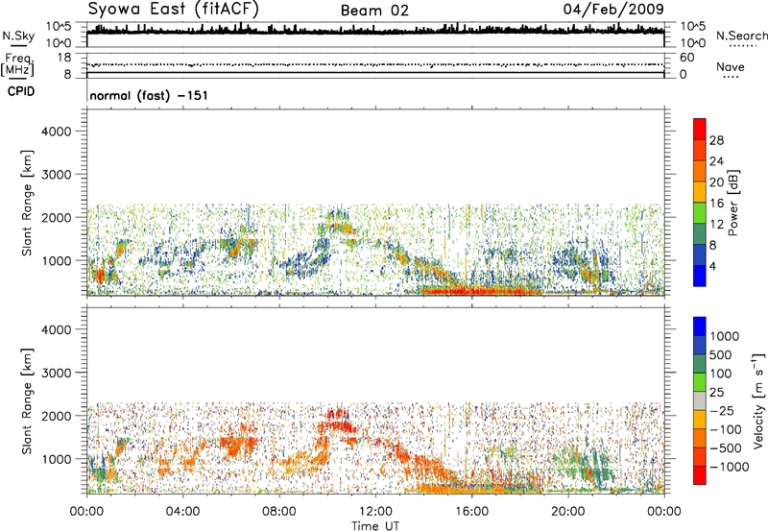768x532 pixels.
Task: Select the -1000 value on the Velocity colorbar
Action: (729, 467)
